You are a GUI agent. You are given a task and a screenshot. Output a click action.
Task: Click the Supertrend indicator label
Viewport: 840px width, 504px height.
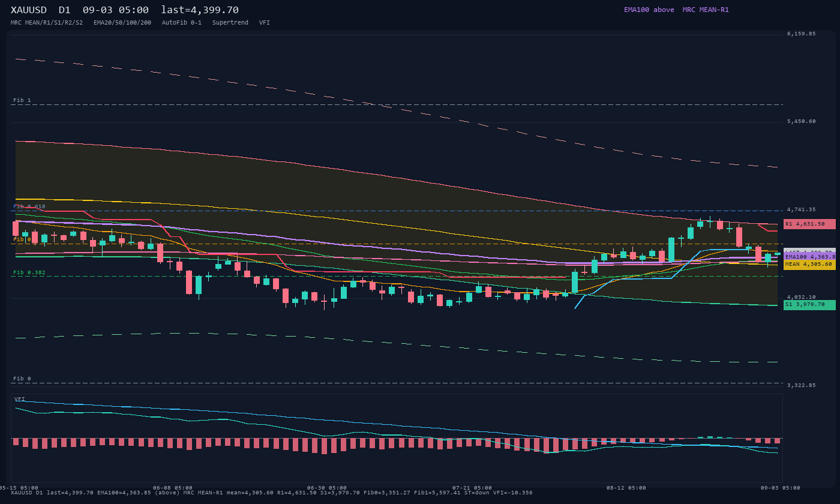[230, 23]
